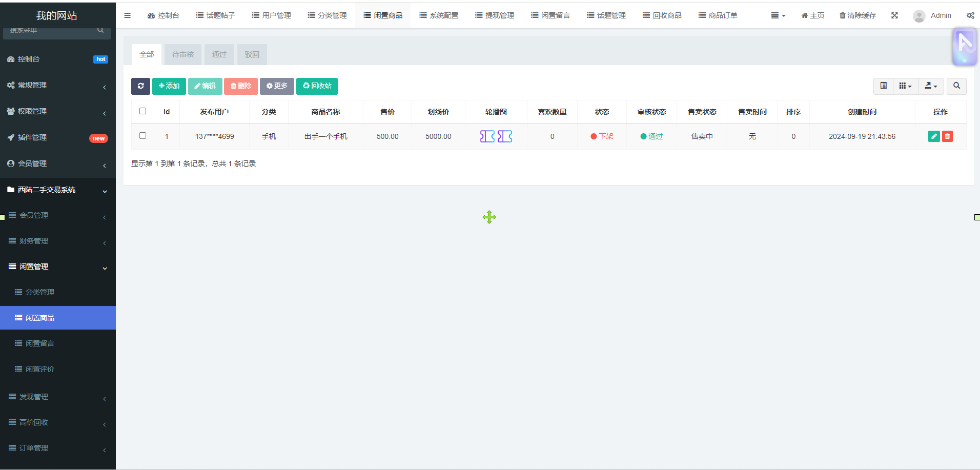Screen dimensions: 980x470
Task: Click the purple floating assistant icon
Action: click(965, 47)
